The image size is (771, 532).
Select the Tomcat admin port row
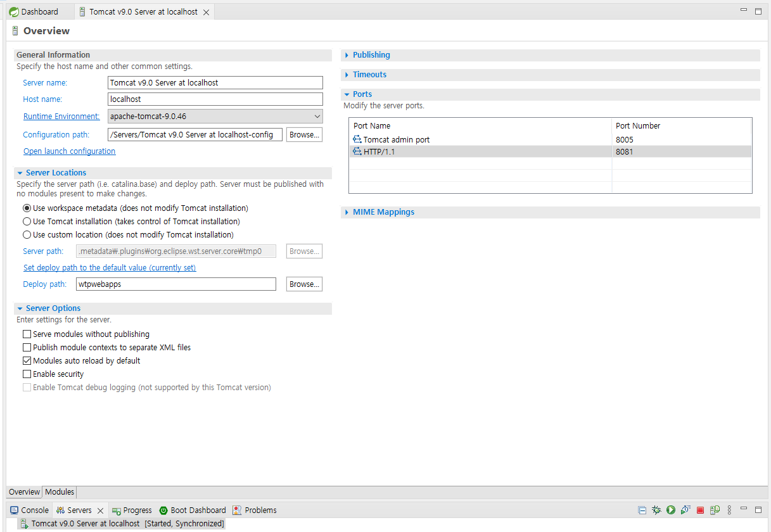click(550, 139)
